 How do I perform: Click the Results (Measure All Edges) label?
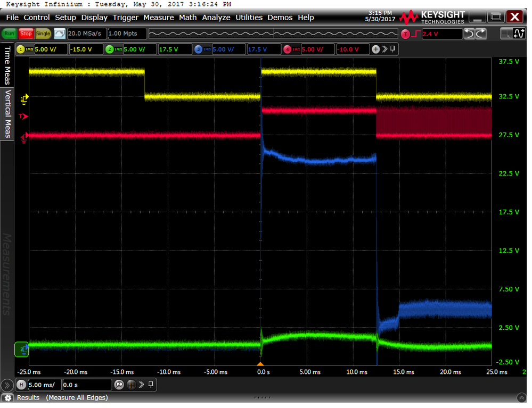(62, 398)
